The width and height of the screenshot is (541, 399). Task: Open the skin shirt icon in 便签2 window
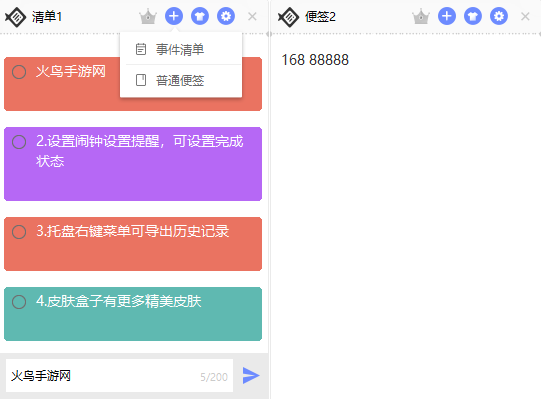pos(473,16)
